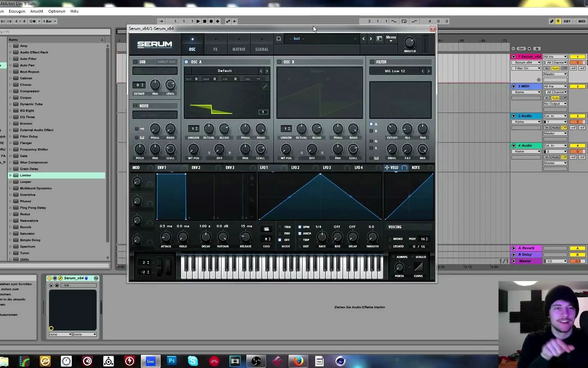The image size is (588, 368).
Task: Toggle filter routing for oscillator B
Action: click(x=371, y=131)
